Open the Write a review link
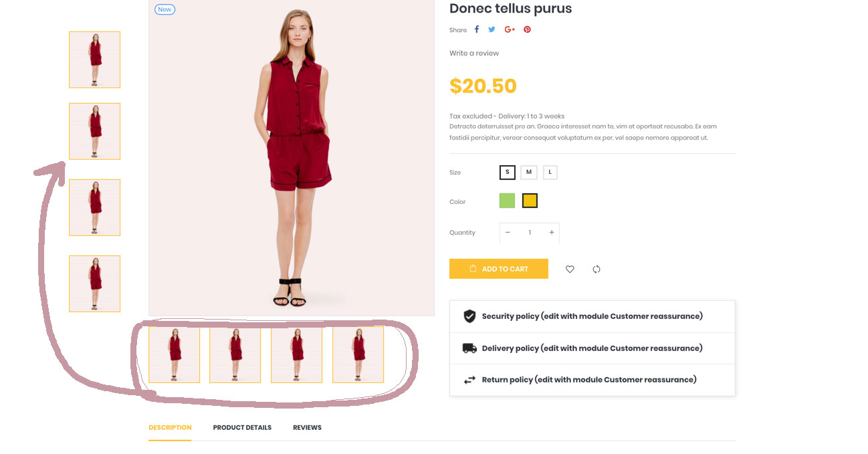This screenshot has width=868, height=454. pos(474,53)
